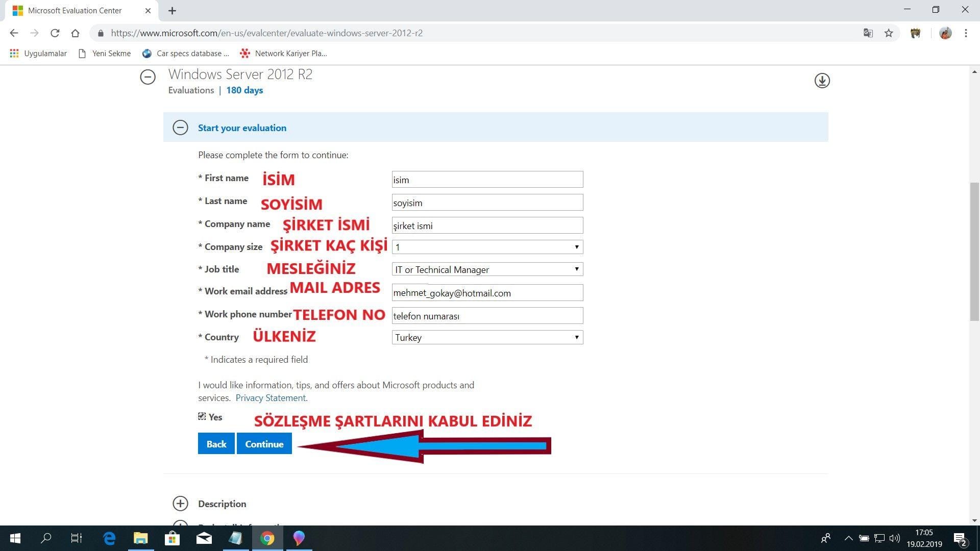The width and height of the screenshot is (980, 551).
Task: Open the People icon in system tray
Action: pos(825,538)
